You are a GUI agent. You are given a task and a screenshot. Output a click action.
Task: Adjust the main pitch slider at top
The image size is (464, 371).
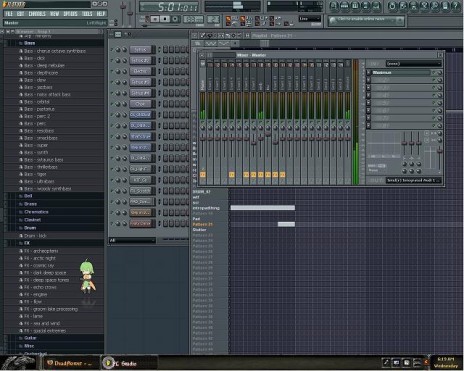pyautogui.click(x=130, y=13)
